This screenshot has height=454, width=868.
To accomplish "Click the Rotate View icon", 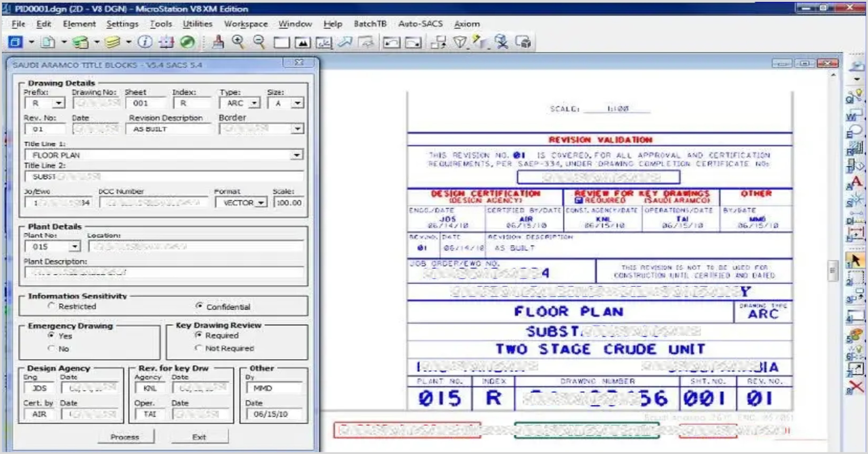I will point(324,43).
